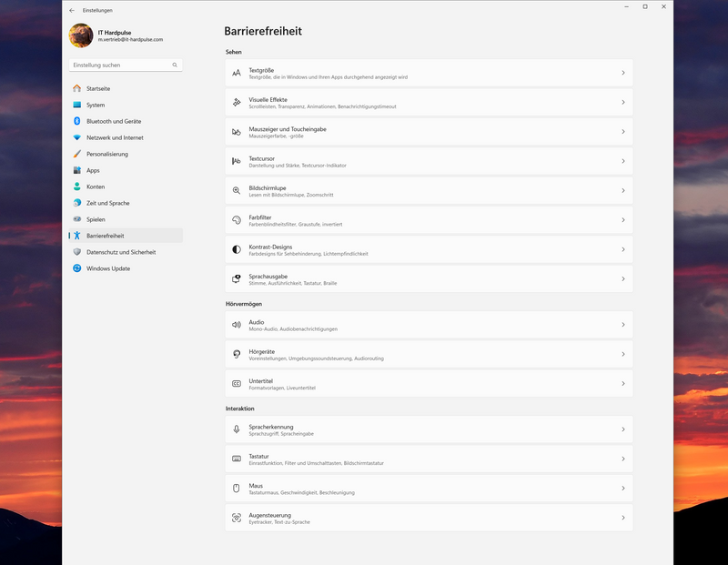Click the search magnifier icon
The width and height of the screenshot is (728, 565).
175,66
